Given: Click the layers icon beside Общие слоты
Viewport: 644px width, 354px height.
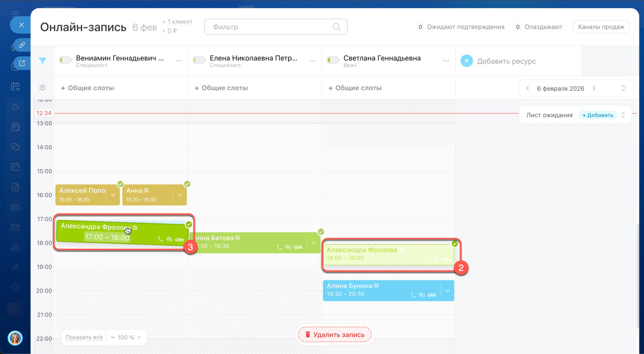Looking at the screenshot, I should point(43,88).
